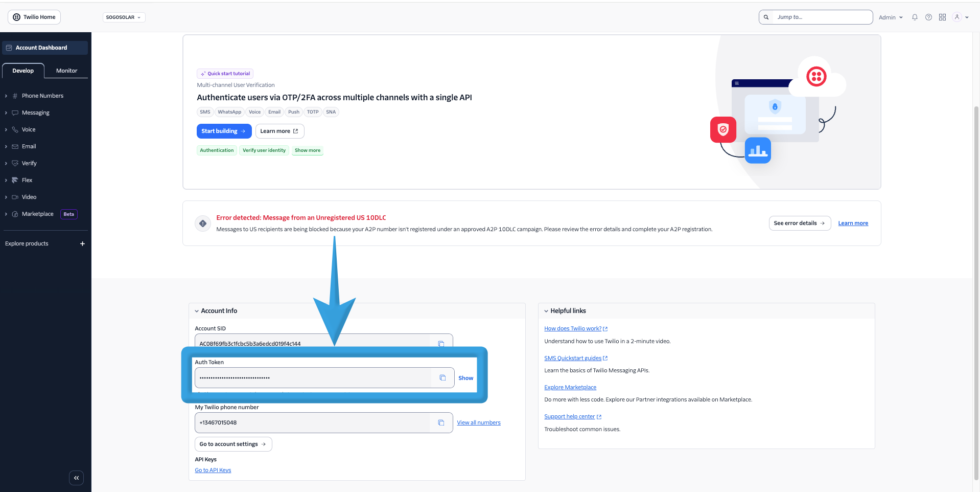
Task: Click Start building for user verification
Action: pyautogui.click(x=224, y=131)
